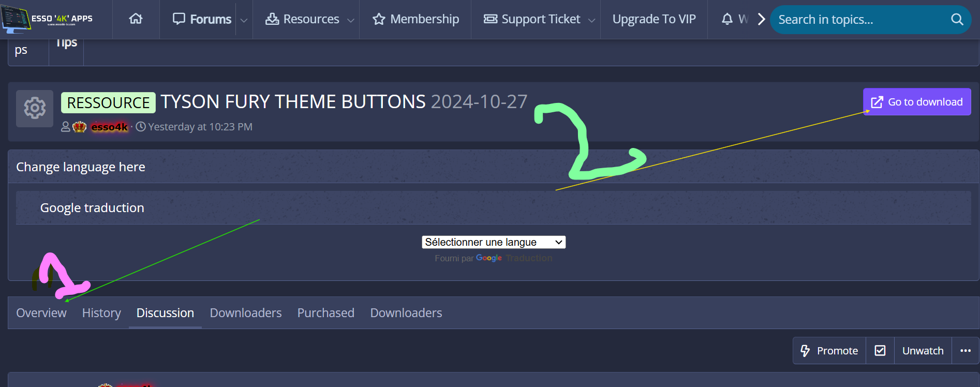This screenshot has width=980, height=387.
Task: Open the Purchased tab
Action: [325, 313]
